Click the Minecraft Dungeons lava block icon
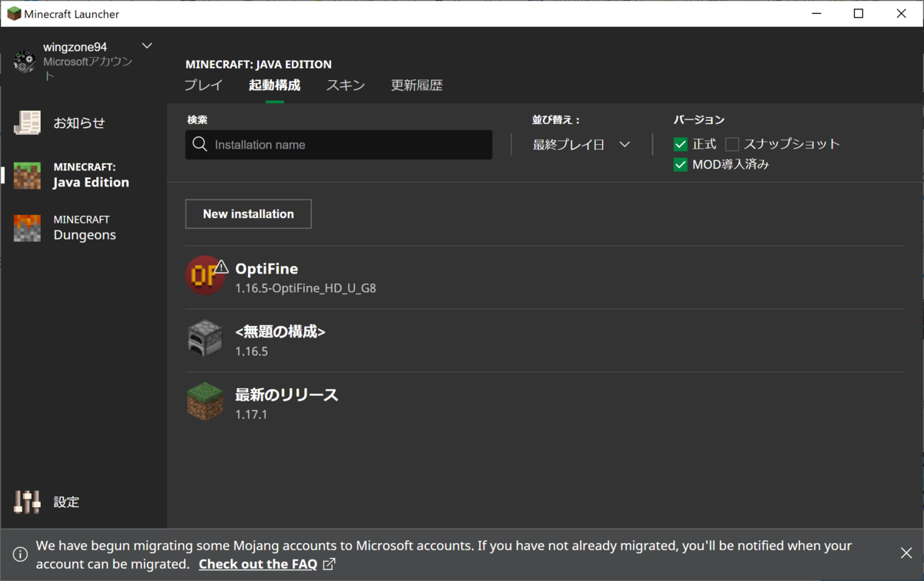The width and height of the screenshot is (924, 581). [27, 228]
